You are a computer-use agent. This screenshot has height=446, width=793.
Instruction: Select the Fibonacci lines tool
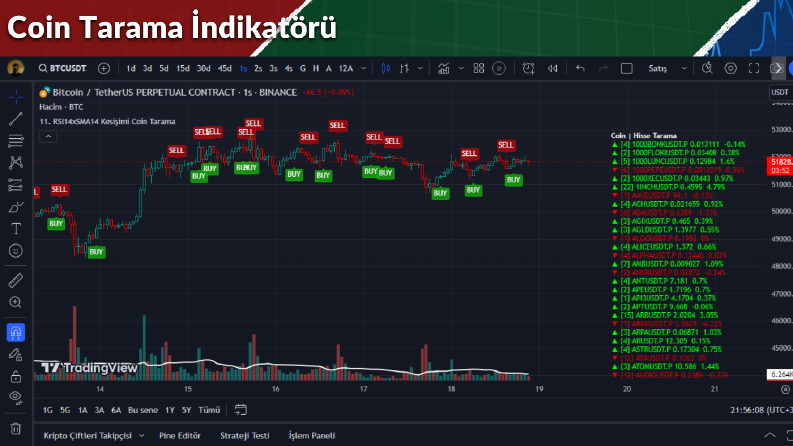(x=16, y=141)
